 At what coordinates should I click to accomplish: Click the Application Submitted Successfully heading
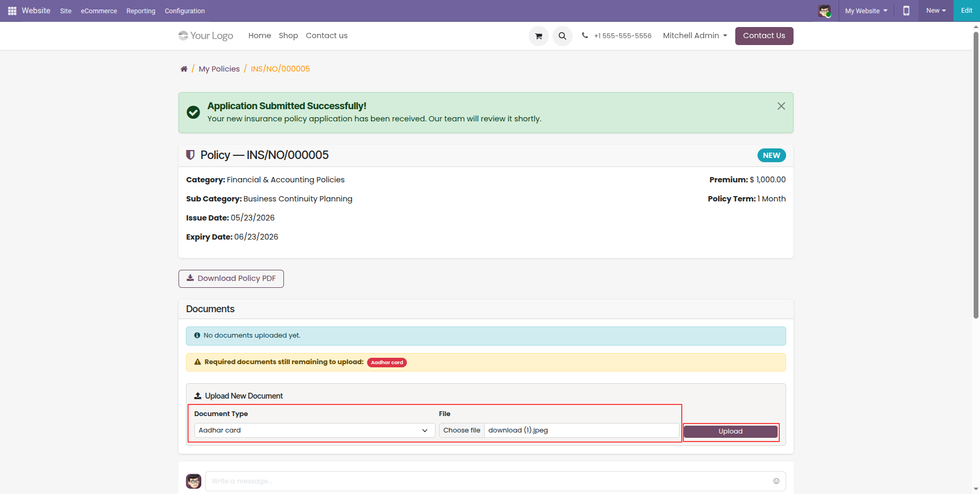tap(287, 106)
